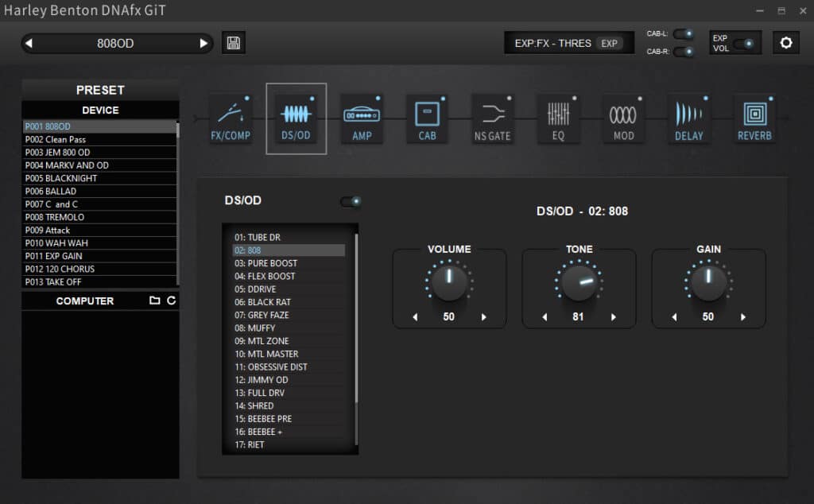The width and height of the screenshot is (814, 504).
Task: Open the MOD module
Action: click(x=623, y=119)
